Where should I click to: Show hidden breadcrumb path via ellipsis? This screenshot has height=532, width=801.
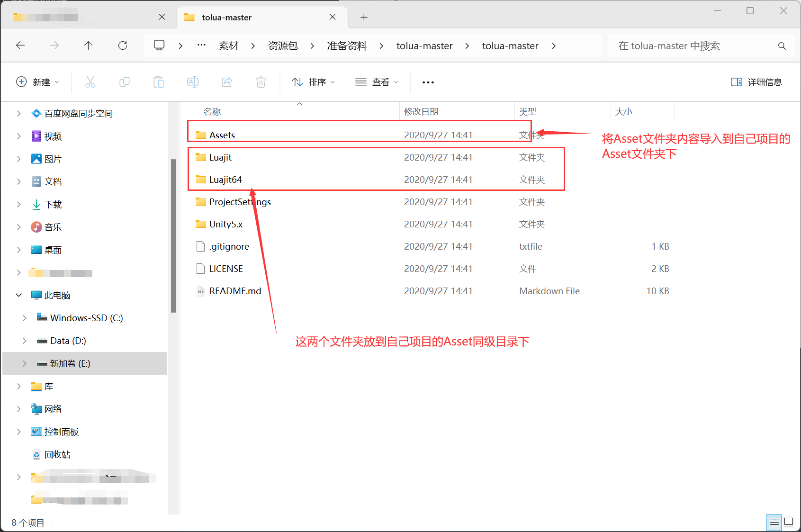202,45
